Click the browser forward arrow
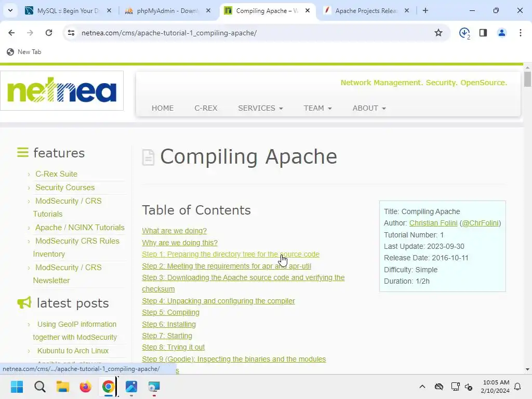The height and width of the screenshot is (399, 532). pos(30,33)
